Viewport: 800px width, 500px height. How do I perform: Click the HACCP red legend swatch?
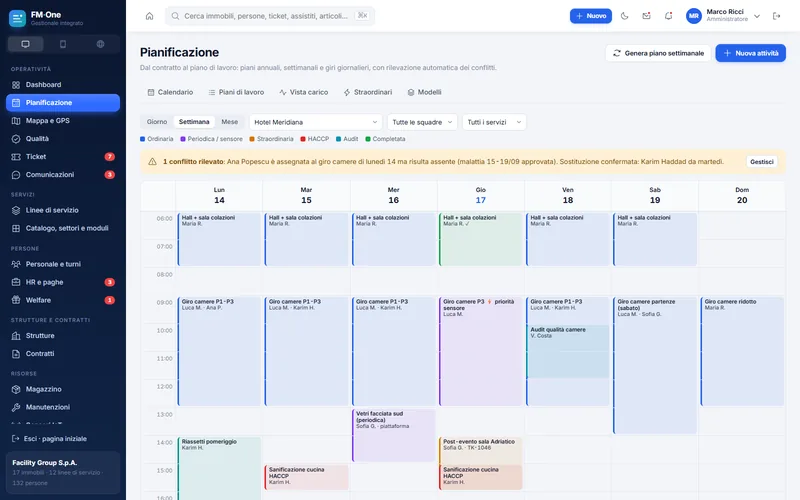[303, 139]
